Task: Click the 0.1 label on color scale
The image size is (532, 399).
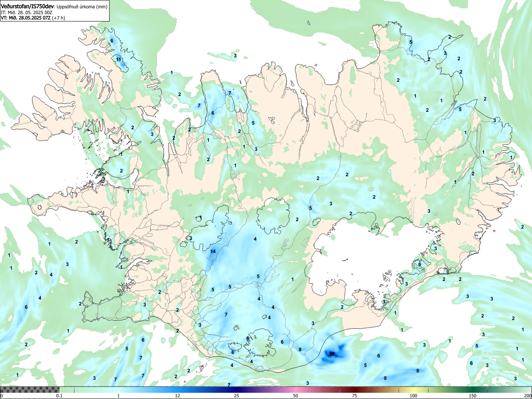Action: click(59, 396)
